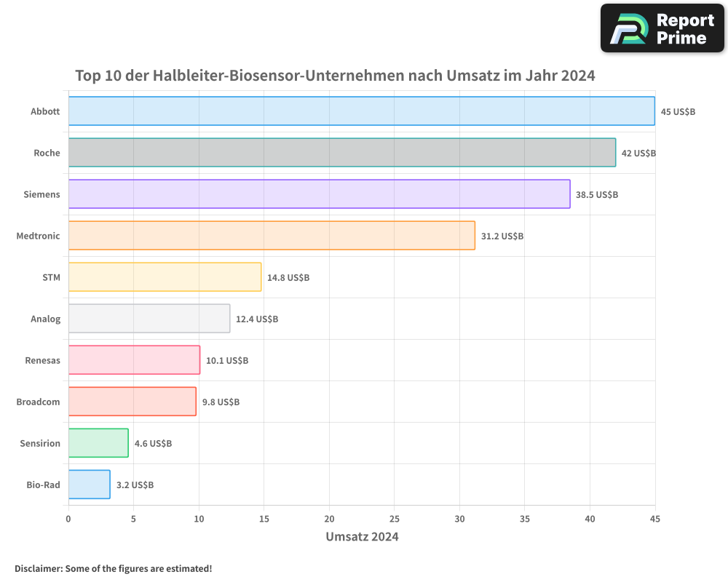The width and height of the screenshot is (728, 582).
Task: Click the Umsatz 2024 axis label
Action: tap(363, 536)
